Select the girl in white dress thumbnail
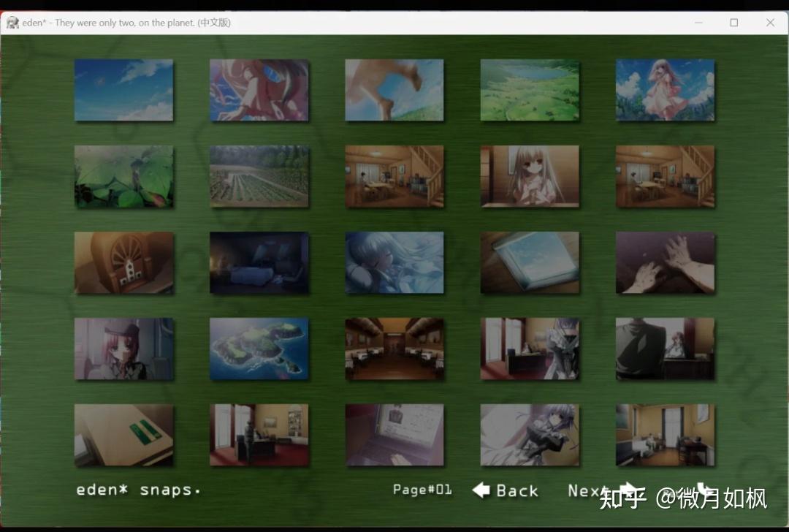789x532 pixels. pos(665,90)
